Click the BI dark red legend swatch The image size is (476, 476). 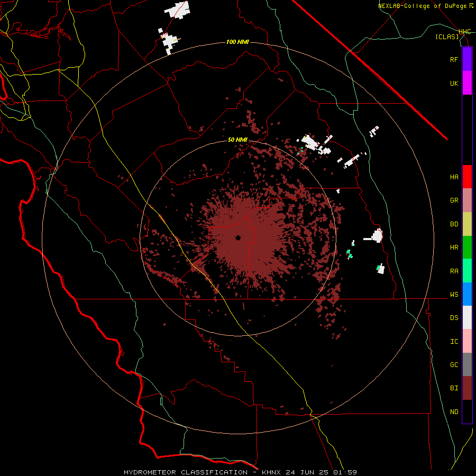(467, 388)
